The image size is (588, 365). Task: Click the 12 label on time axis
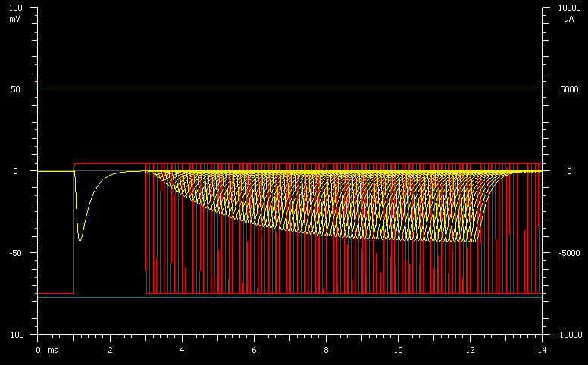pyautogui.click(x=471, y=350)
